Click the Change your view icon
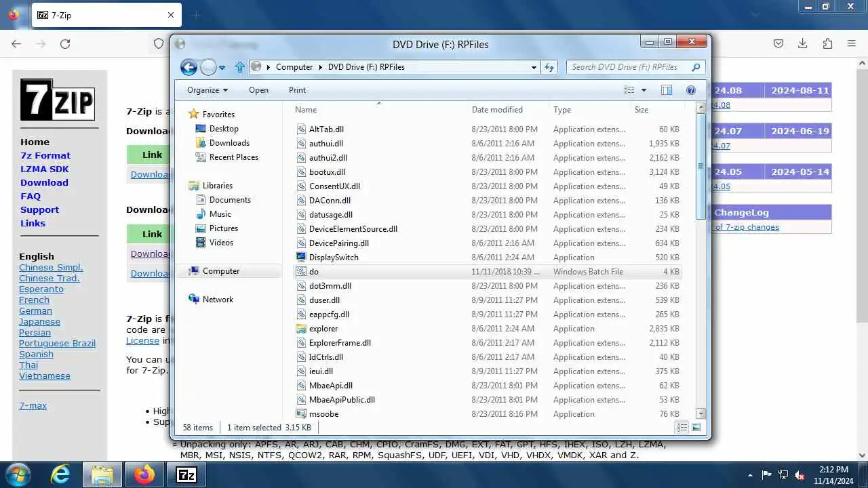Screen dimensions: 868x488 pos(629,90)
